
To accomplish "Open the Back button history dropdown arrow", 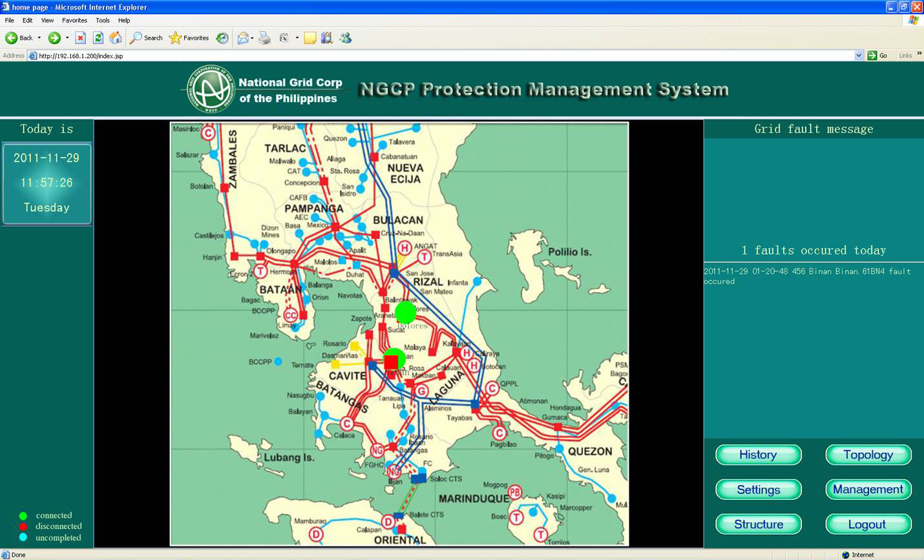I will [x=39, y=38].
